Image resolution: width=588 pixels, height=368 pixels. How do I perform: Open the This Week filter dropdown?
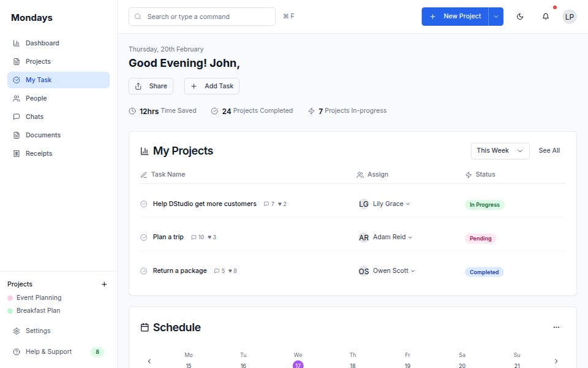click(499, 150)
